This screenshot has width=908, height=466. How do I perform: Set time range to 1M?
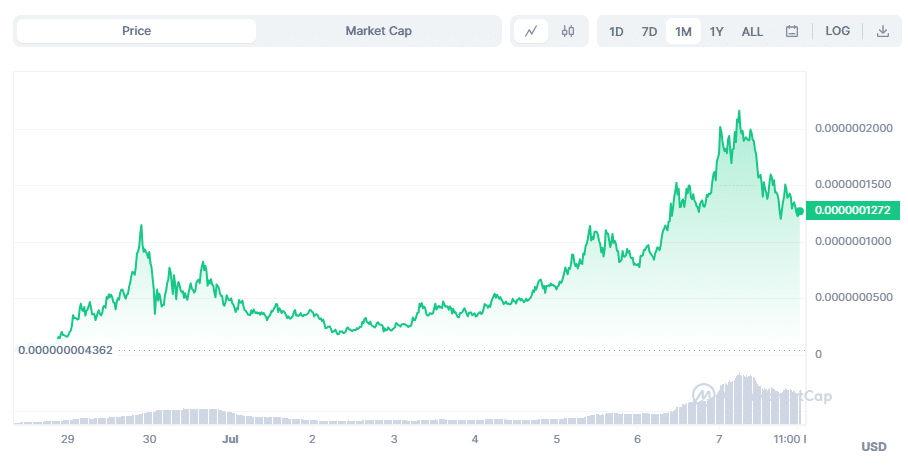683,31
